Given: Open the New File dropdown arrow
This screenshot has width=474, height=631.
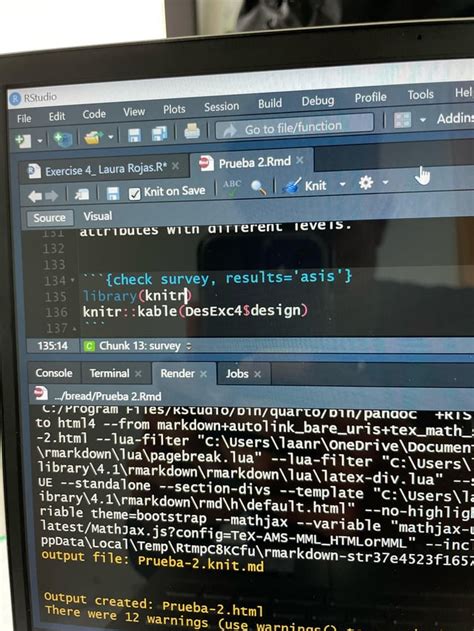Looking at the screenshot, I should click(x=40, y=141).
